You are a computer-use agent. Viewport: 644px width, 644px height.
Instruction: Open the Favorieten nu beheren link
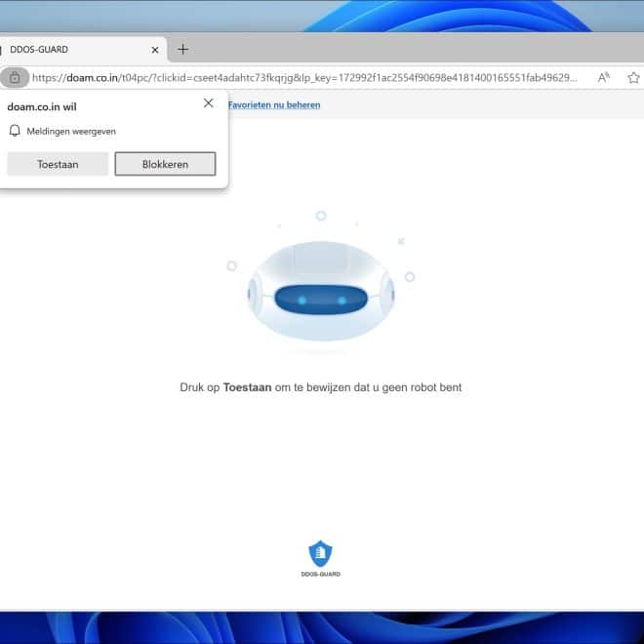[x=274, y=104]
